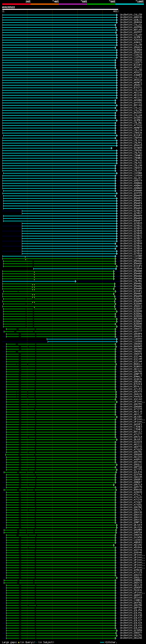Viewport: 146px width, 644px height.
Task: Open hit UniRef100_Q4SGF1
Action: [131, 424]
